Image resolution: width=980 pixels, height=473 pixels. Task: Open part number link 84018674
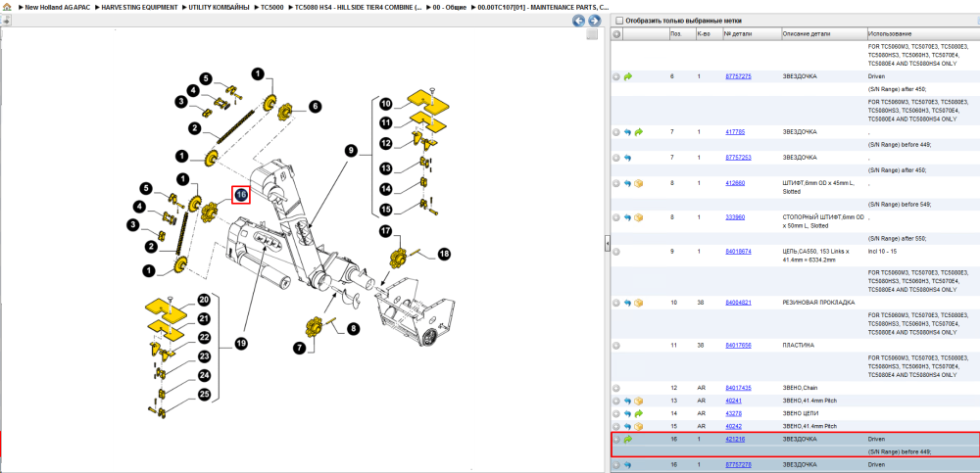[x=738, y=251]
